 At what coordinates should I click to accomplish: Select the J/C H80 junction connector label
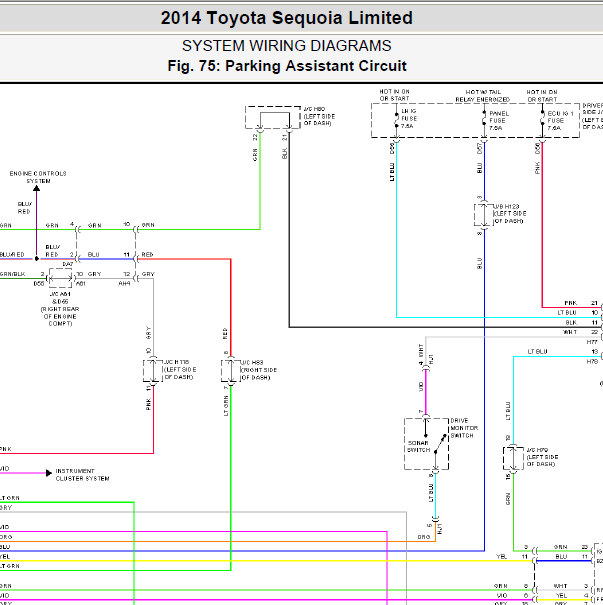319,116
